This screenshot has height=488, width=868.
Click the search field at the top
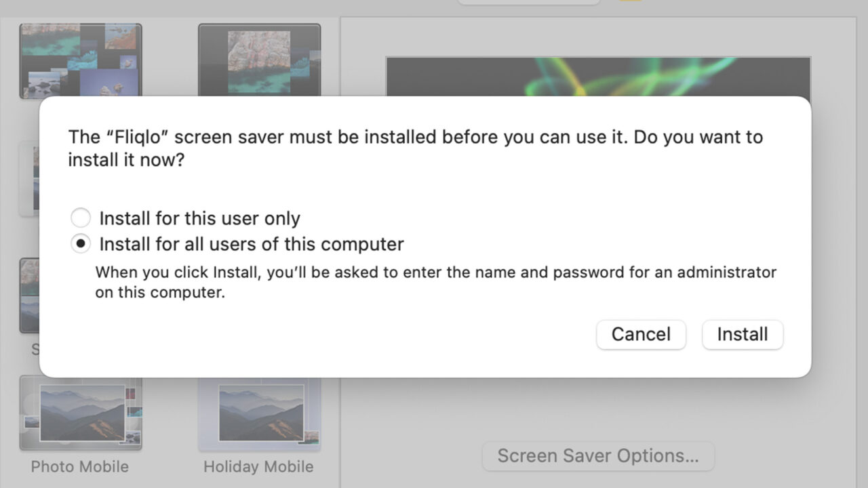pyautogui.click(x=528, y=3)
